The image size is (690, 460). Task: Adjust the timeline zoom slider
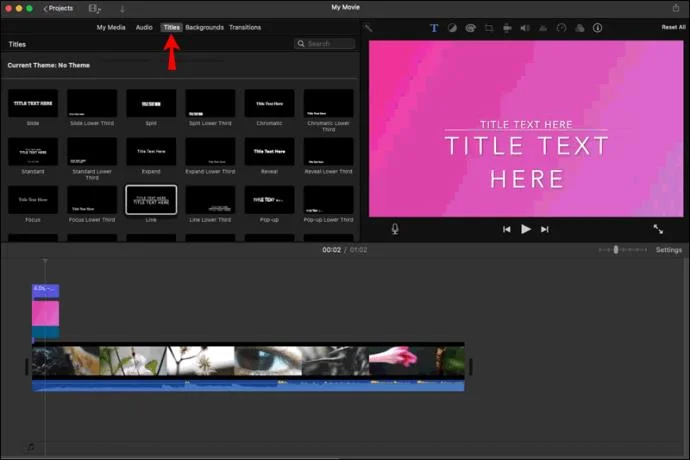616,250
